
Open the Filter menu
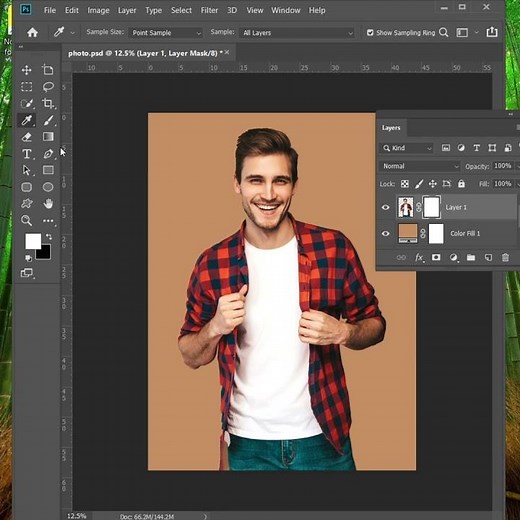click(x=209, y=10)
